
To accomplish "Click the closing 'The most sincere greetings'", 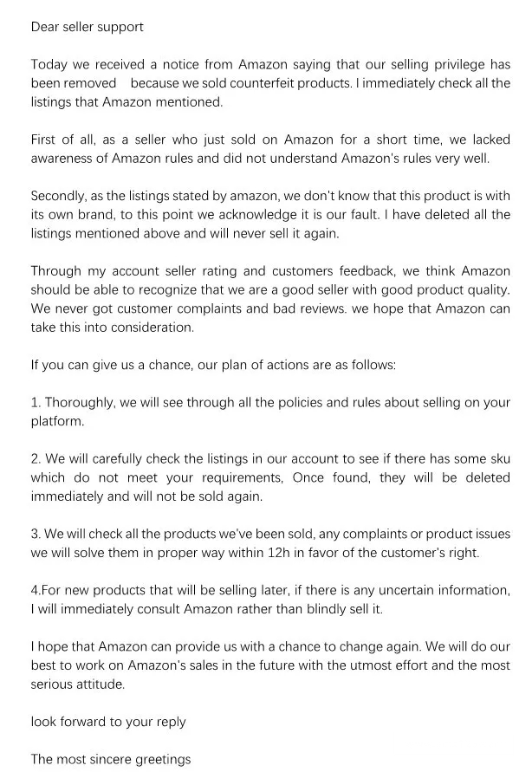I will point(111,759).
